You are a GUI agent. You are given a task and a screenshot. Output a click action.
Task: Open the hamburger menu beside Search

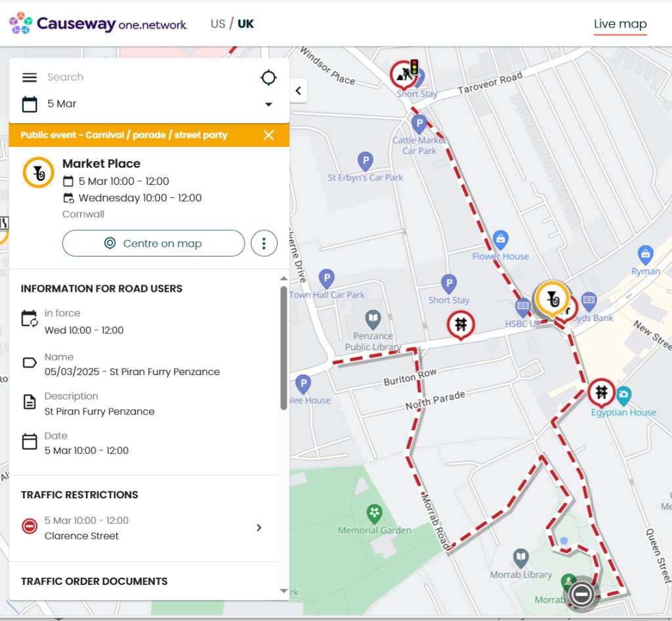(x=30, y=77)
